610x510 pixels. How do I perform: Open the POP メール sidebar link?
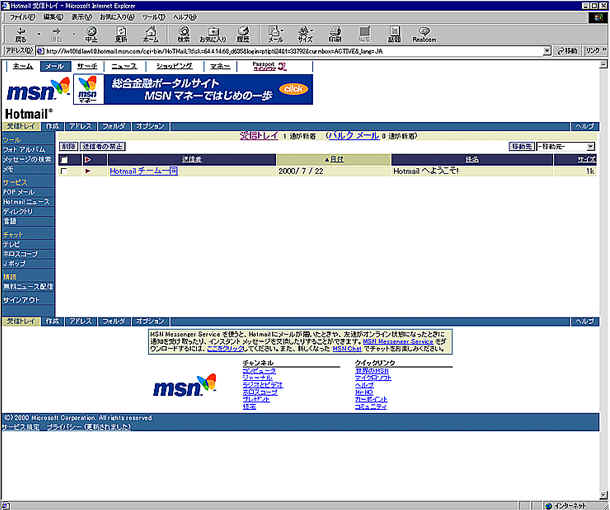[19, 192]
